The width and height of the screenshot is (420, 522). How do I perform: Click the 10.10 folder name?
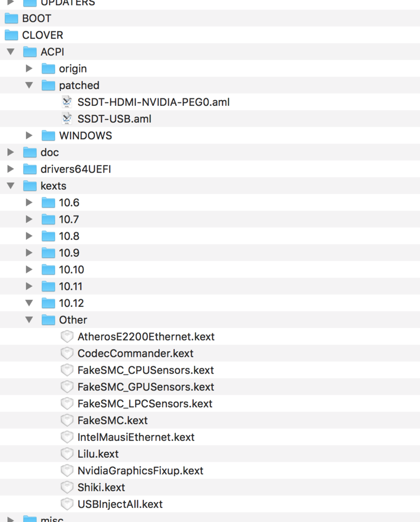(71, 270)
